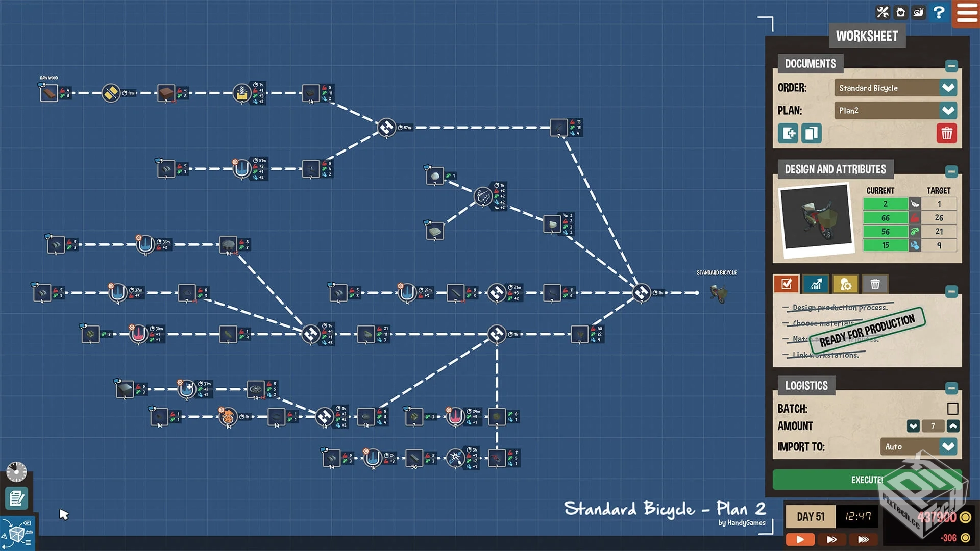Image resolution: width=980 pixels, height=551 pixels.
Task: Click the snail slow-speed icon
Action: (919, 12)
